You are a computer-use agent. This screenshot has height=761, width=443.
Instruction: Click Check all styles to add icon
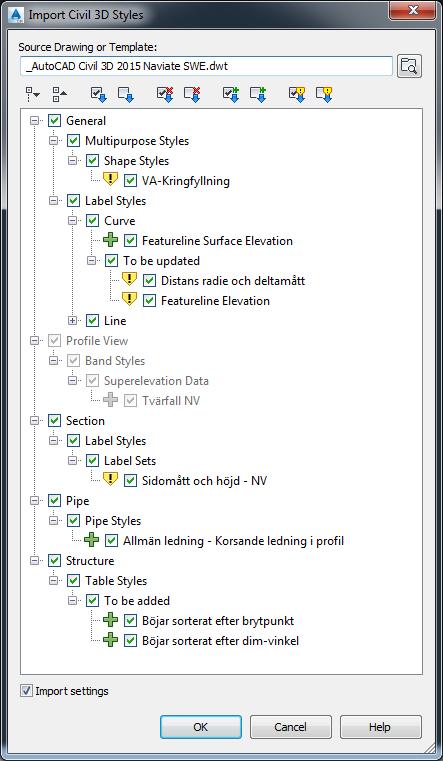(231, 94)
